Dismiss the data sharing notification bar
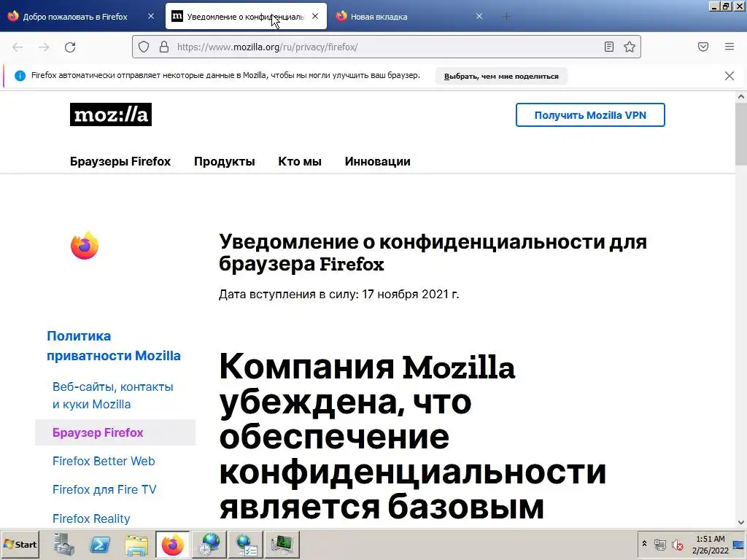 tap(729, 76)
